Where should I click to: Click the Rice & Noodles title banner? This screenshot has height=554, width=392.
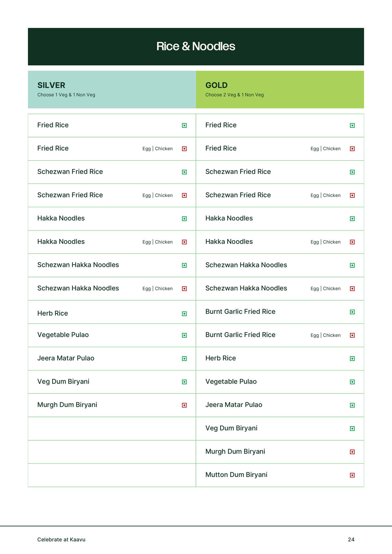196,47
